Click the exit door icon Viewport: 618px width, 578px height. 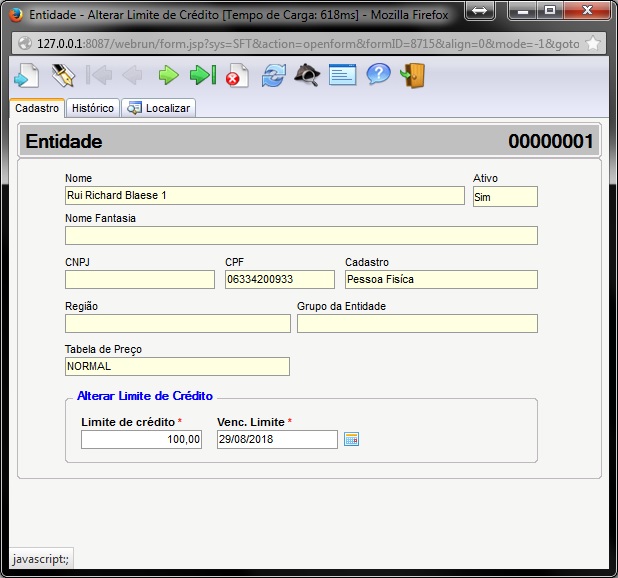pos(412,75)
